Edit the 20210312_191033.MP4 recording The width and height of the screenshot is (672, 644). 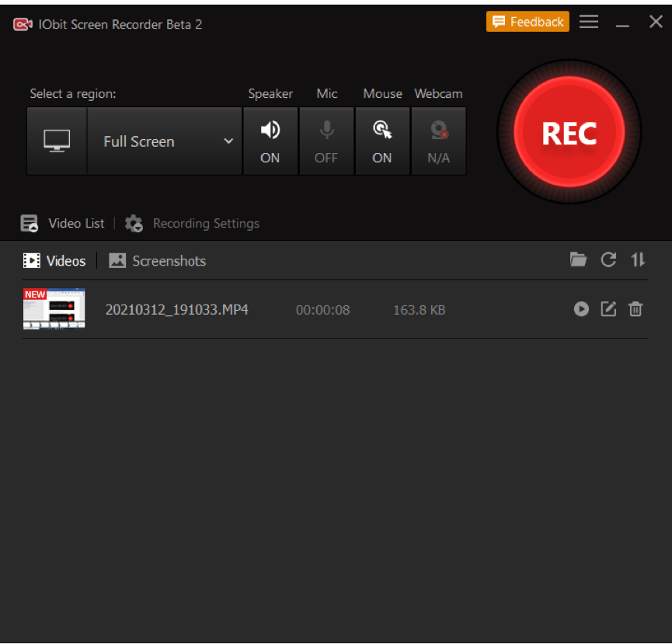(608, 309)
